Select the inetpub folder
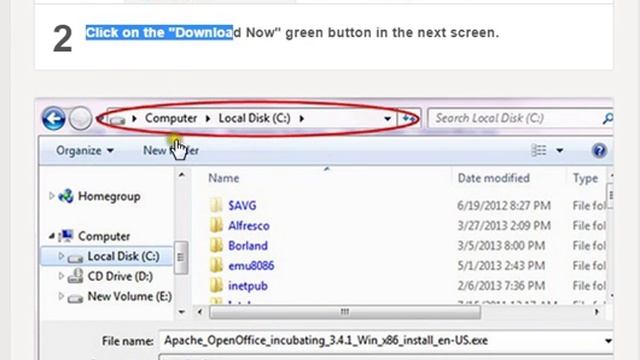This screenshot has height=360, width=640. 248,286
